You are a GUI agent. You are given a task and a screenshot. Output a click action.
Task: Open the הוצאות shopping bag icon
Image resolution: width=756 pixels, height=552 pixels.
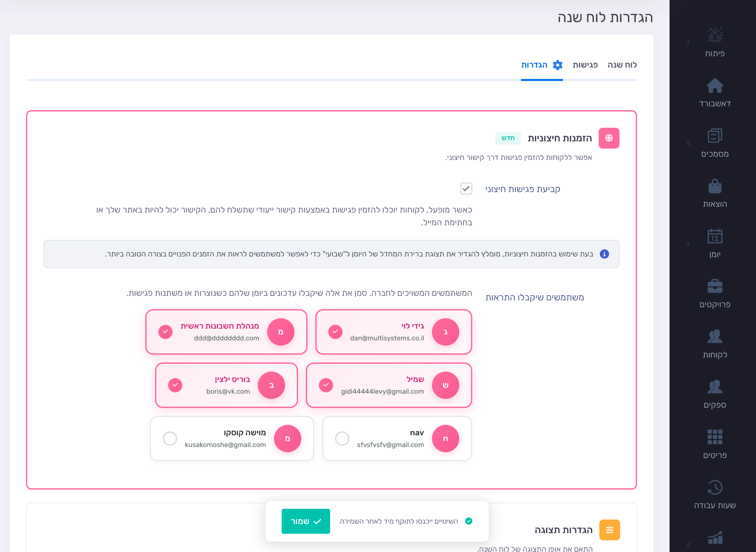coord(715,186)
